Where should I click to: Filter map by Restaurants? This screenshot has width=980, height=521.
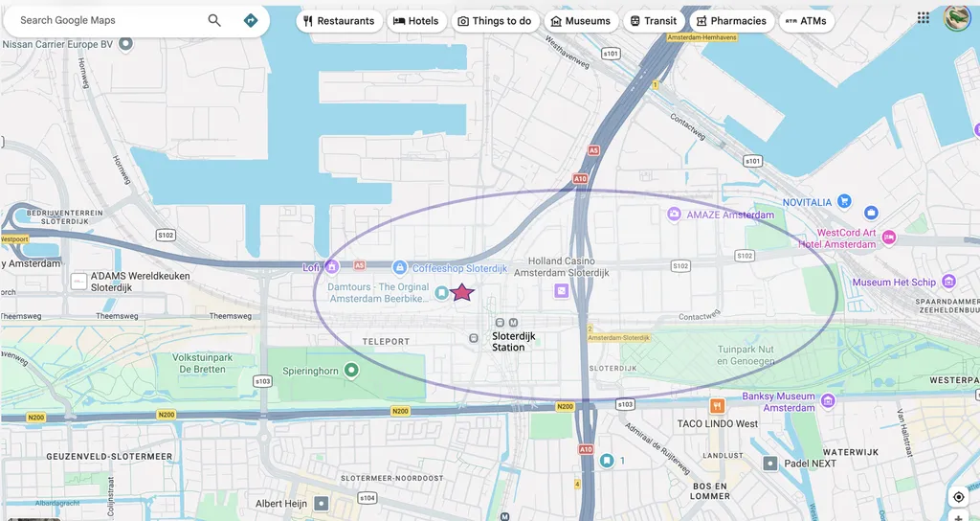(x=339, y=21)
